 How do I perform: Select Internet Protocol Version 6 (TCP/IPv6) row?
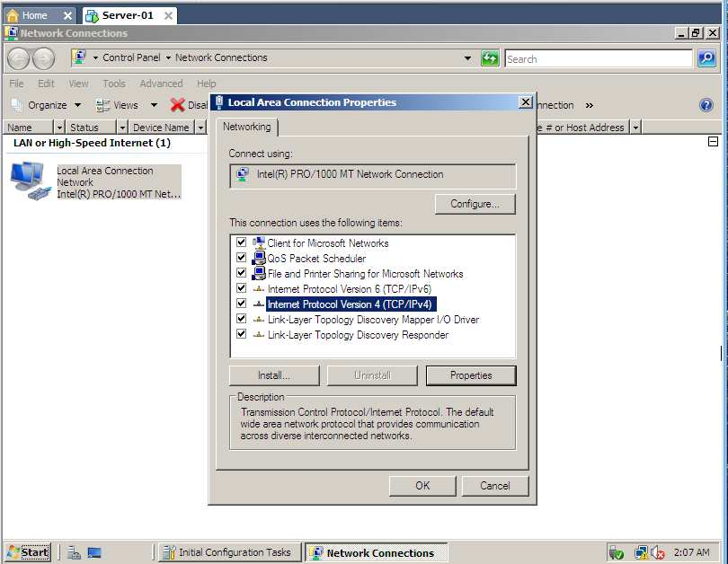click(350, 289)
